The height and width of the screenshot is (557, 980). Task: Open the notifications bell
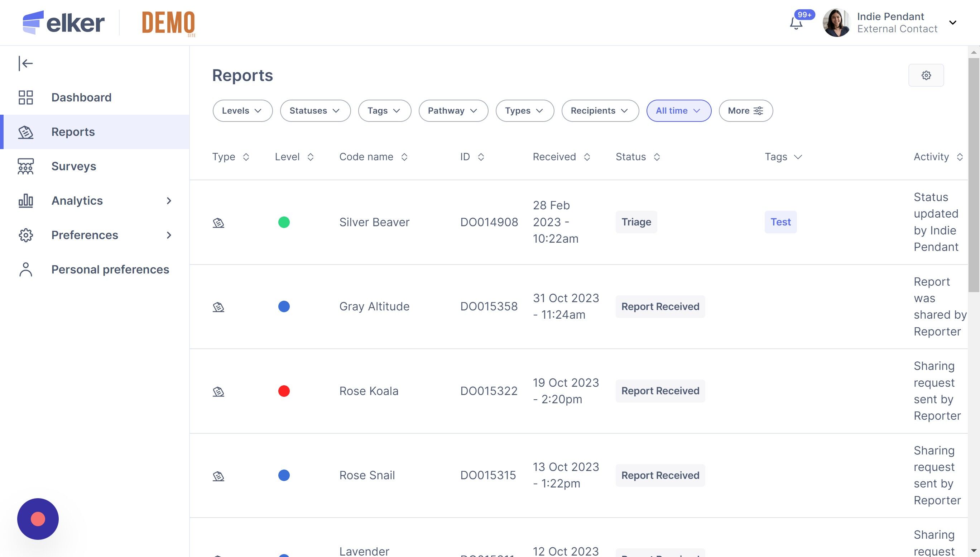[796, 23]
